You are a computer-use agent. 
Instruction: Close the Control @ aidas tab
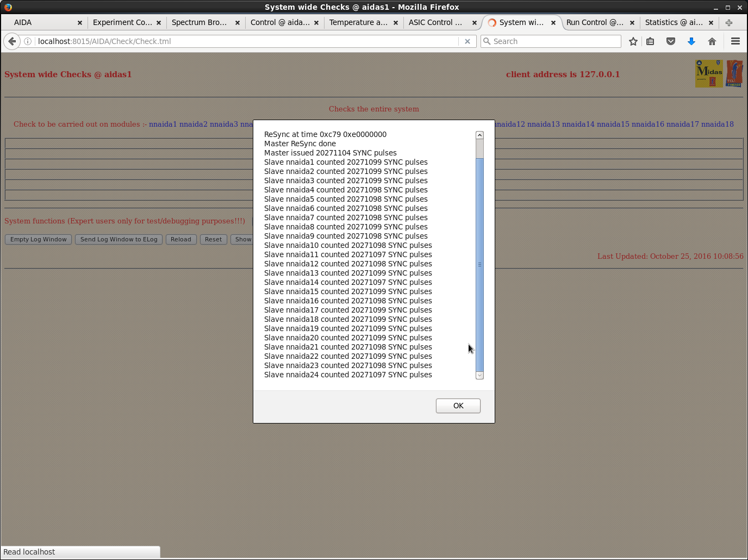click(316, 23)
